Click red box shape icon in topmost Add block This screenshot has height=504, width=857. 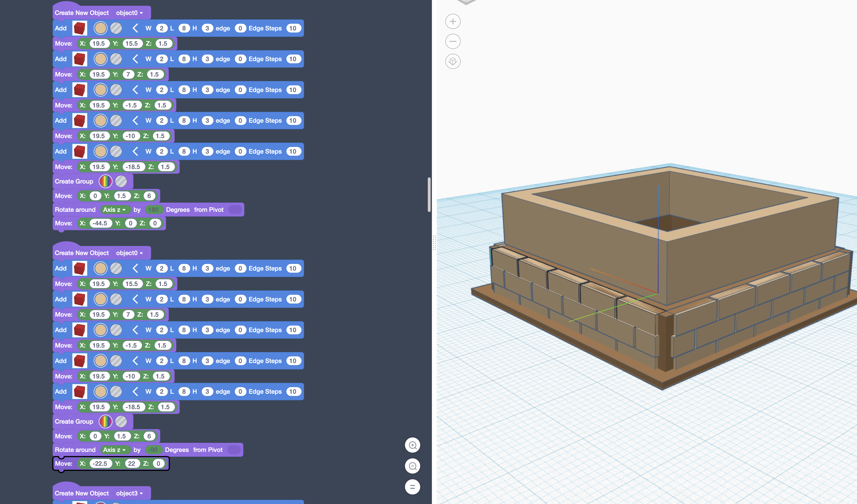(80, 28)
